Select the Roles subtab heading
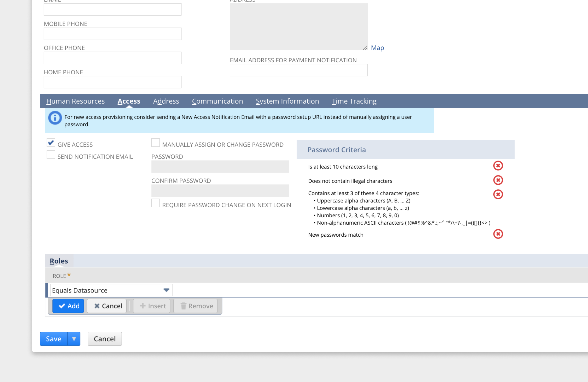 [x=59, y=261]
